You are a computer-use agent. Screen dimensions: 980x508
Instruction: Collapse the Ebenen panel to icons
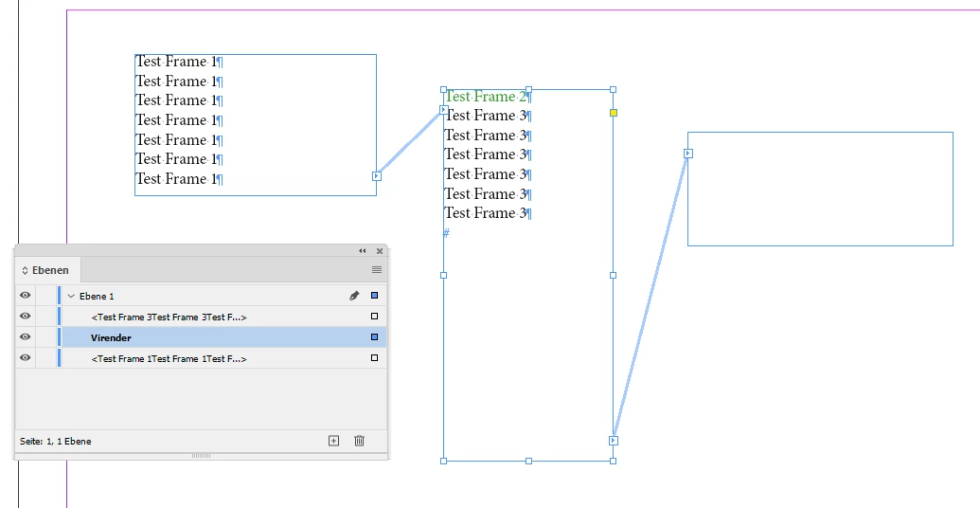click(x=363, y=251)
